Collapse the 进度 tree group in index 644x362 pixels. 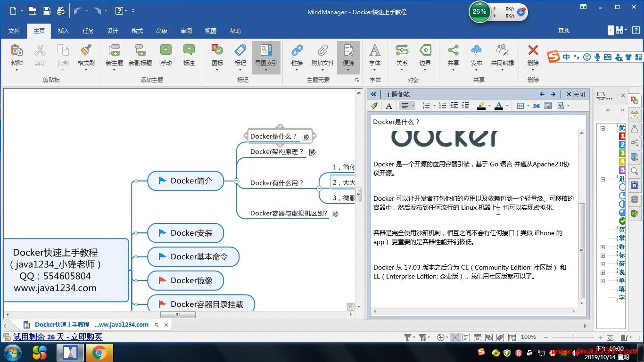pos(603,179)
